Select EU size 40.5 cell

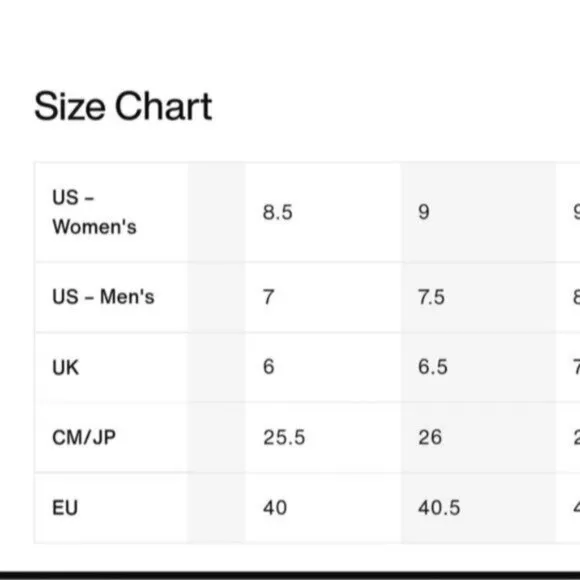point(478,508)
